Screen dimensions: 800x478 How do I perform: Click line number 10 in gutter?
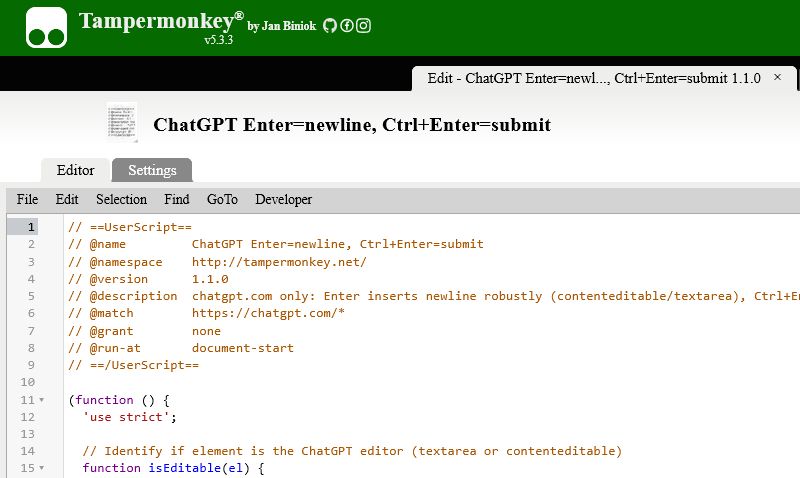(x=28, y=382)
